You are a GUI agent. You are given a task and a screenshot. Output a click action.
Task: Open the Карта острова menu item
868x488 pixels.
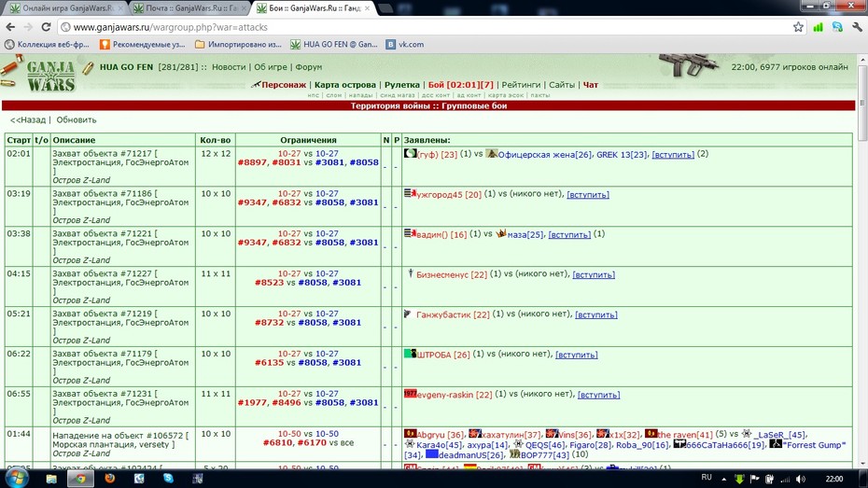(345, 85)
